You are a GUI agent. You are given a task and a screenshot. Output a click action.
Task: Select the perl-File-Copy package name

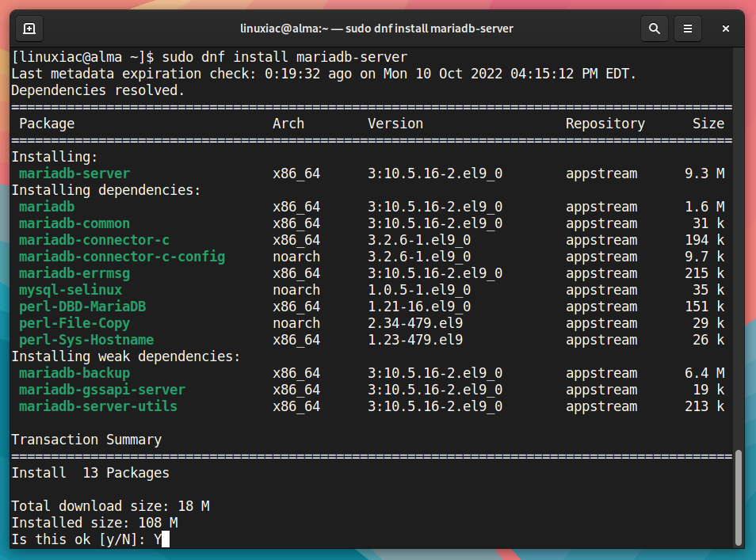74,323
